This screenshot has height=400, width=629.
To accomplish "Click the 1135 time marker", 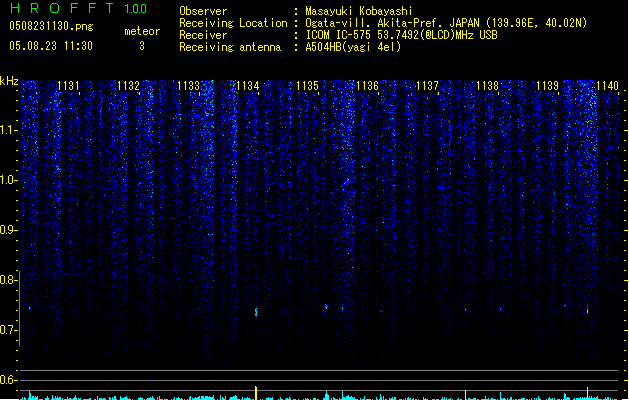I will (x=308, y=86).
